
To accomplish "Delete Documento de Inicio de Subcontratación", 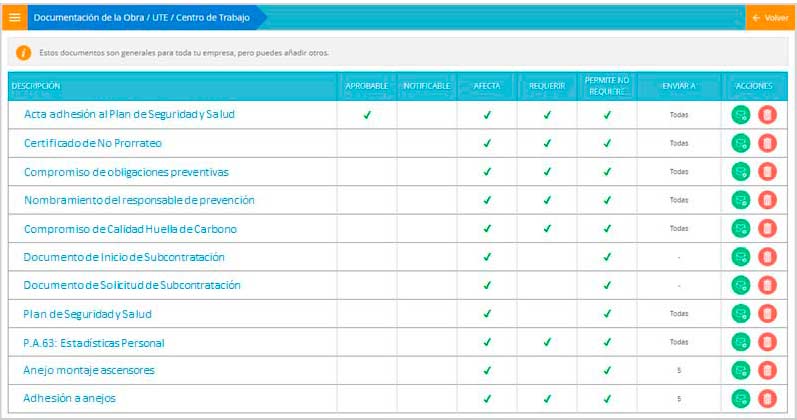I will click(768, 257).
